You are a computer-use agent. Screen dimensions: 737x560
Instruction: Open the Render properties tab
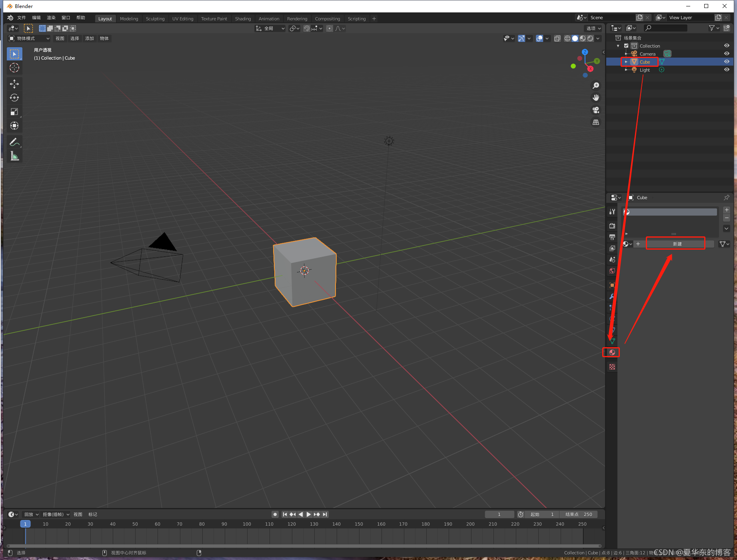pyautogui.click(x=612, y=226)
